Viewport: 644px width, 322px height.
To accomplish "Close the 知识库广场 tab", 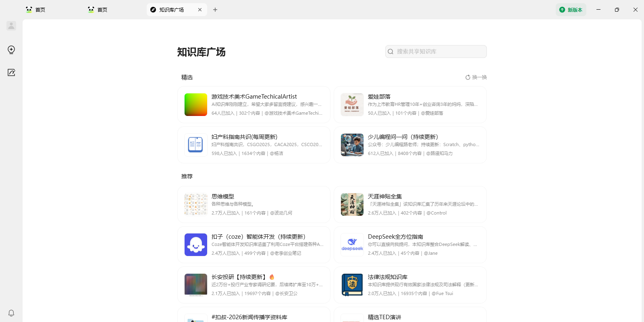I will tap(200, 10).
